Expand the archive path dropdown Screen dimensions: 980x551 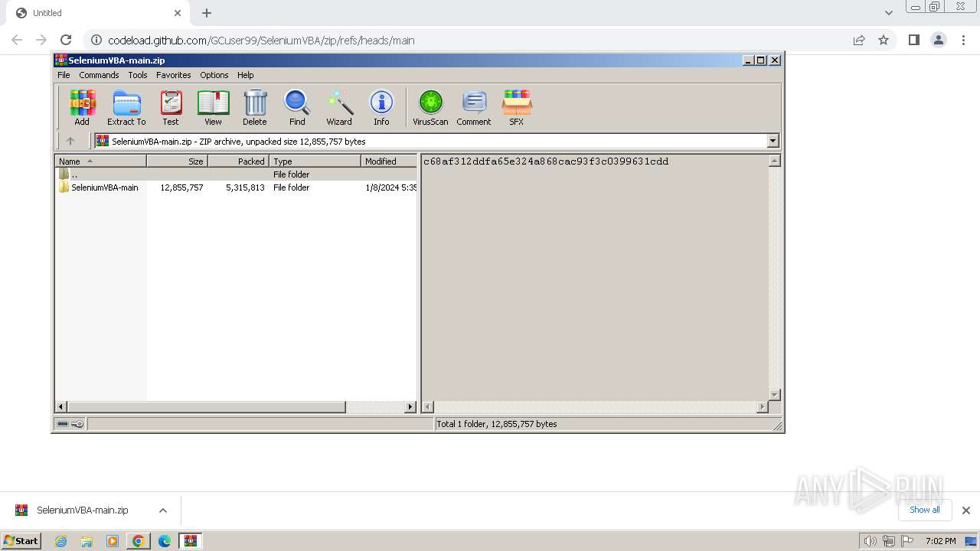pos(773,141)
